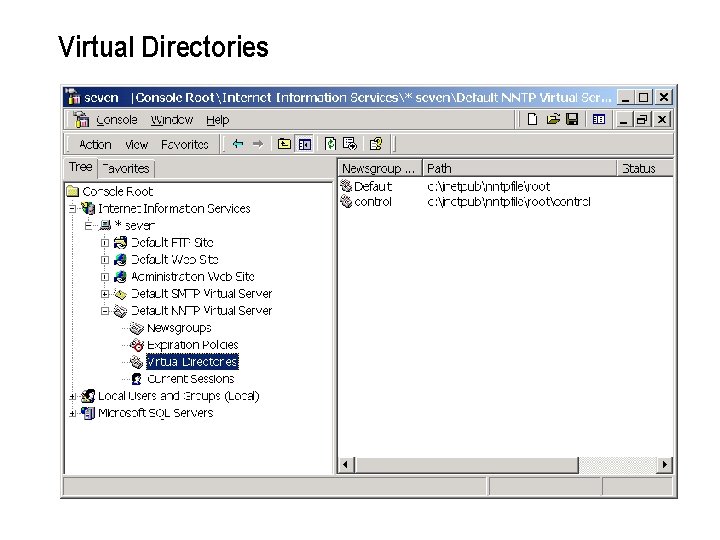The width and height of the screenshot is (720, 540).
Task: Click path c:\inetpub\nntpfile\root
Action: coord(488,186)
